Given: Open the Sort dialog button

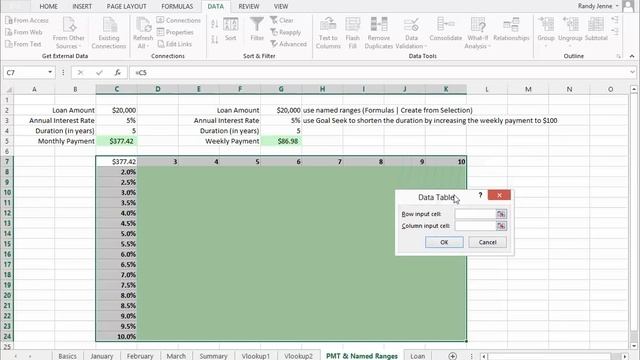Looking at the screenshot, I should pos(231,29).
